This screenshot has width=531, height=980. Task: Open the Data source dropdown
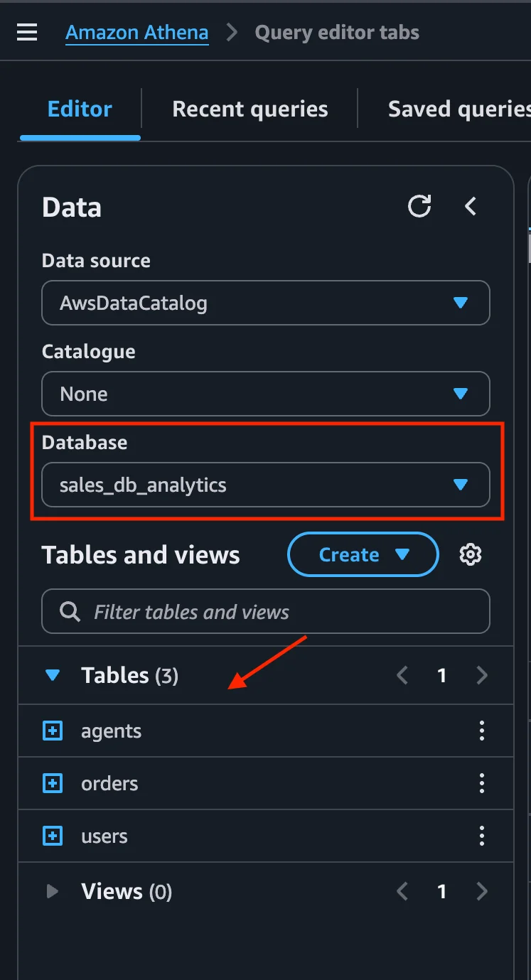click(x=265, y=303)
